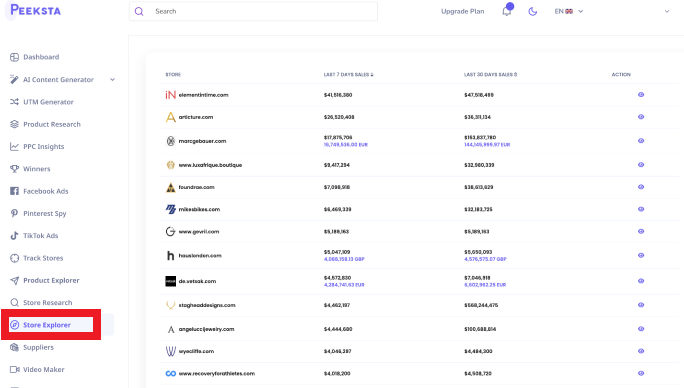Image resolution: width=684 pixels, height=388 pixels.
Task: Open the EN language dropdown
Action: 568,11
